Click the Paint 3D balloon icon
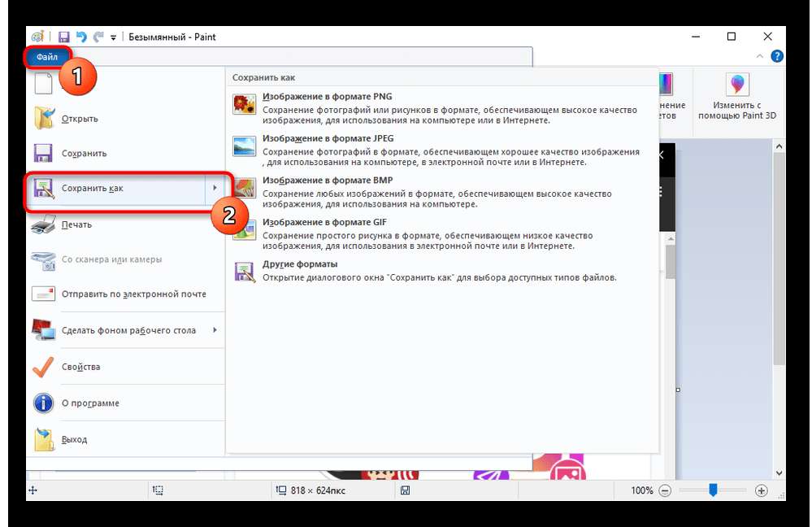Viewport: 812px width, 527px height. pyautogui.click(x=737, y=84)
